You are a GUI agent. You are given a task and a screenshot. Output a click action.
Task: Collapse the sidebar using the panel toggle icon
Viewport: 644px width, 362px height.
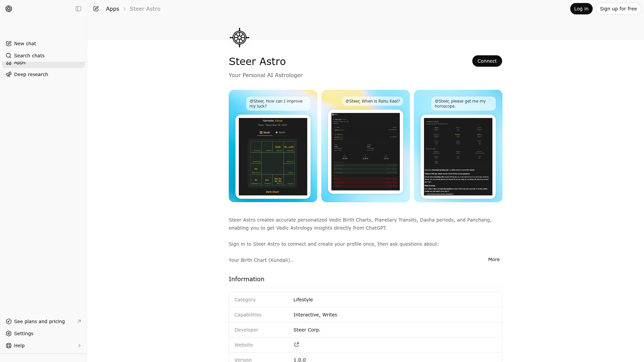point(78,9)
